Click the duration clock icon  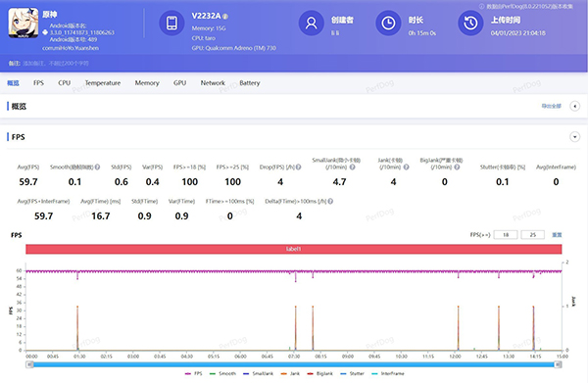pos(388,23)
